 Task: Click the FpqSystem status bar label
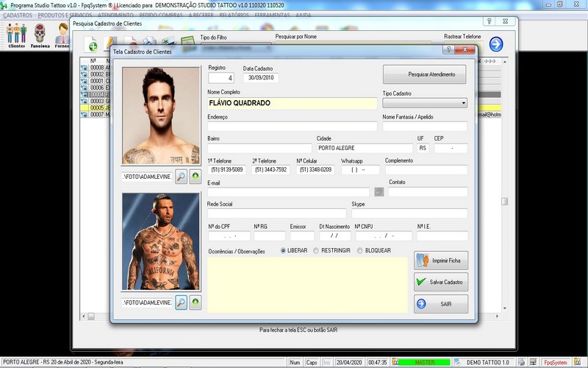(x=556, y=362)
